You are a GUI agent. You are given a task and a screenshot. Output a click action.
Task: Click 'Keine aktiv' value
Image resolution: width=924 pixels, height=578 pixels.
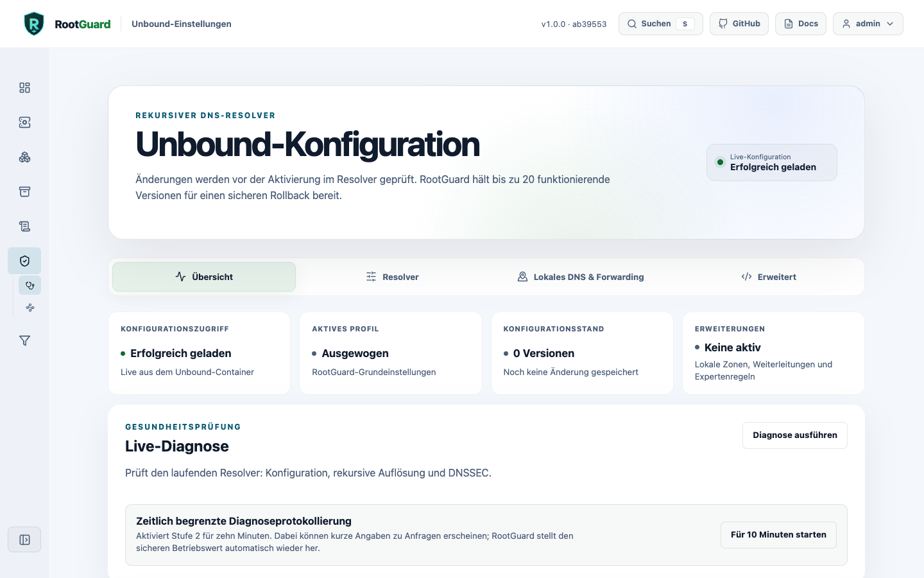coord(732,347)
